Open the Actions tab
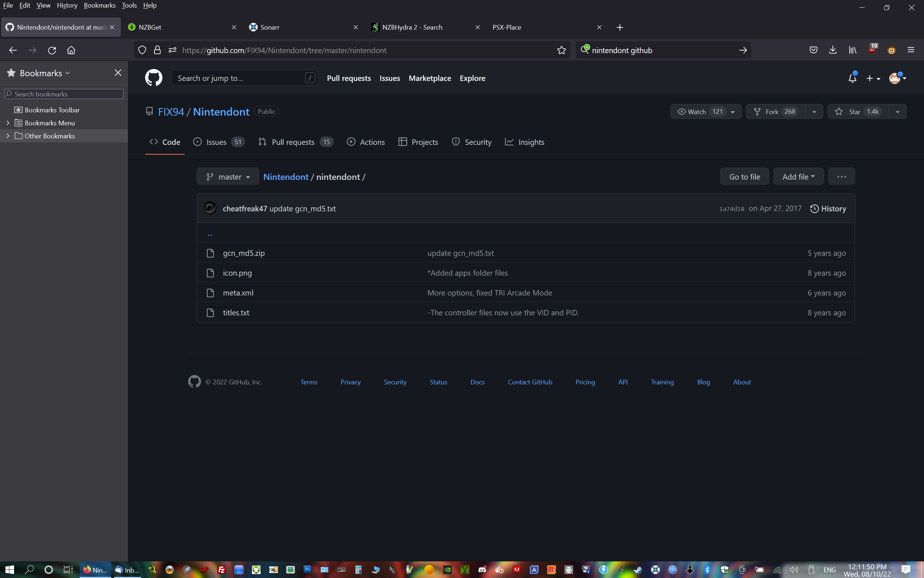The height and width of the screenshot is (578, 924). [x=366, y=142]
